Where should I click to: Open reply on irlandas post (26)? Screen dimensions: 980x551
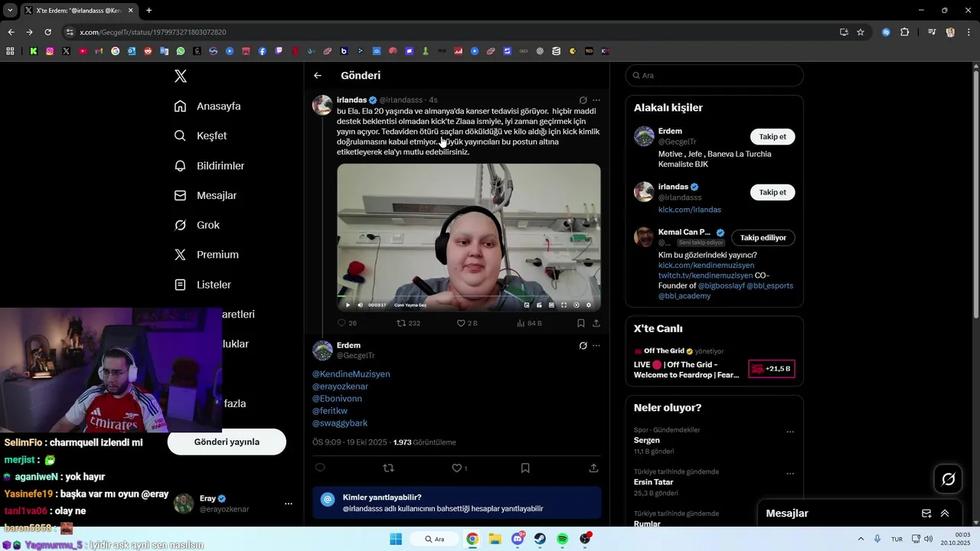[347, 323]
